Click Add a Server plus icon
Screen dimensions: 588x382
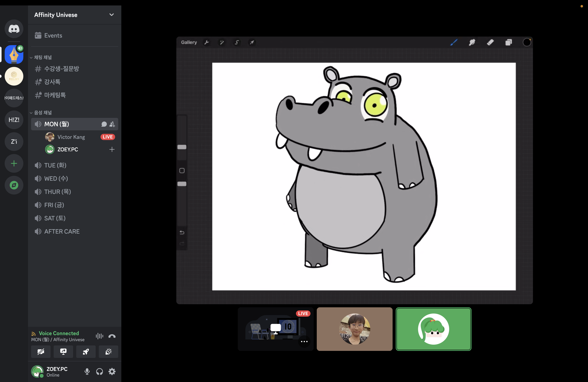coord(14,163)
